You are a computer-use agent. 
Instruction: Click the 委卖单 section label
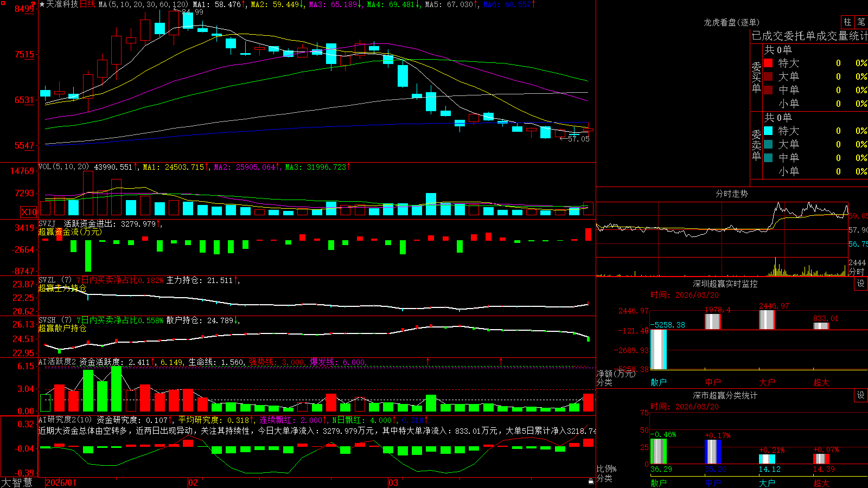pos(756,145)
